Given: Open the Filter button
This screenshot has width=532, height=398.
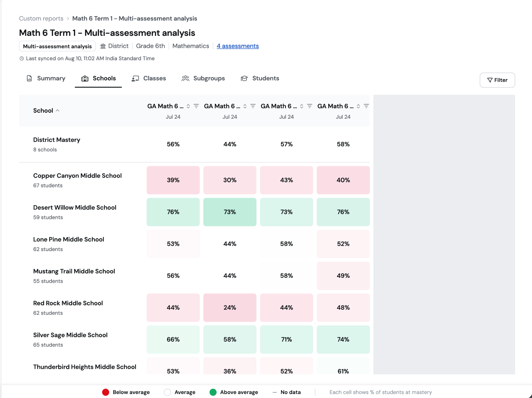Looking at the screenshot, I should pos(497,80).
